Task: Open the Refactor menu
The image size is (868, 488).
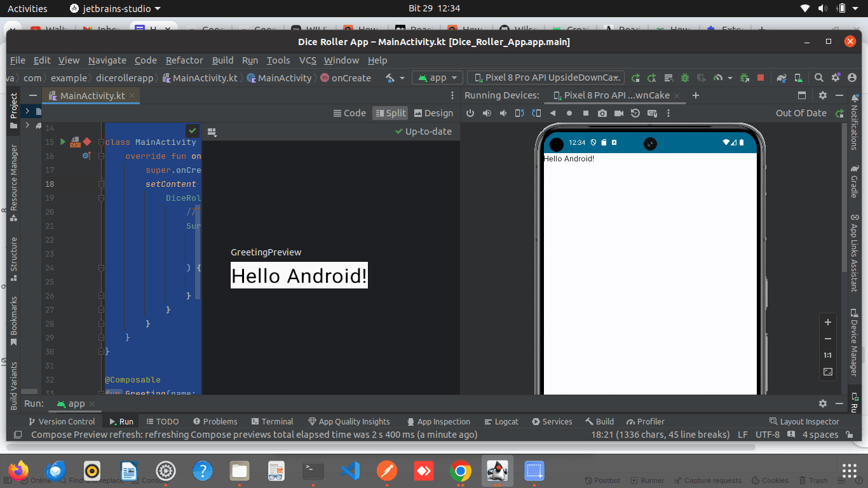Action: (184, 60)
